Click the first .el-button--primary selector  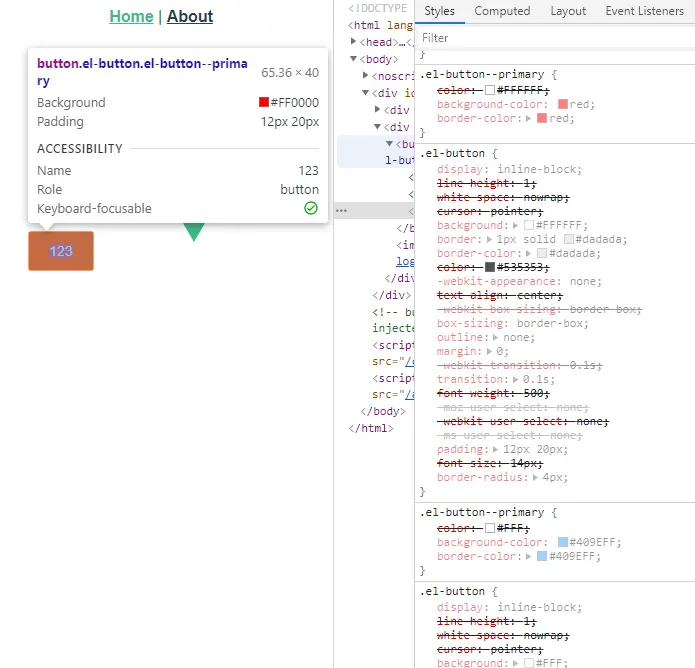pos(482,74)
